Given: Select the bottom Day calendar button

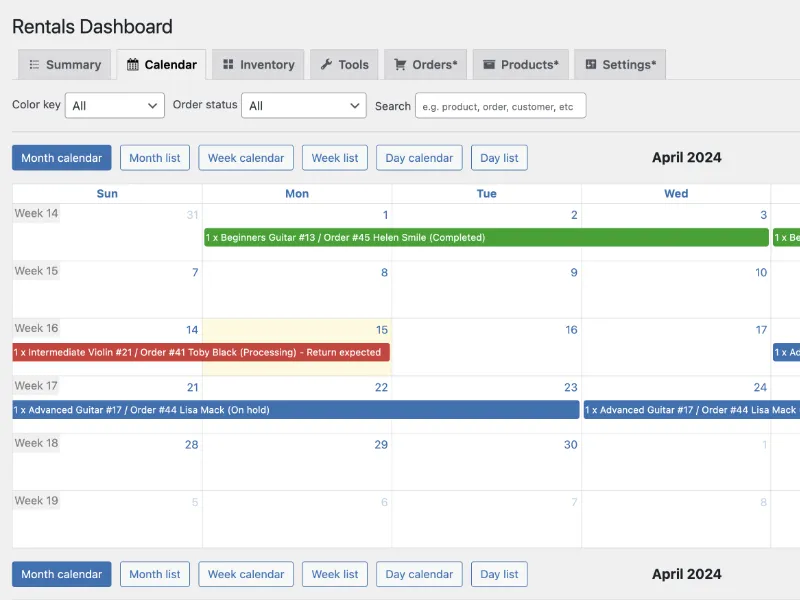Looking at the screenshot, I should [x=419, y=574].
